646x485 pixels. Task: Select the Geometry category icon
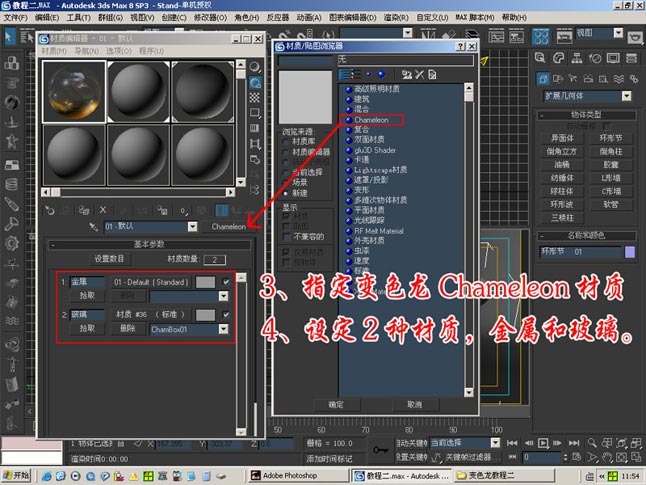[x=543, y=79]
